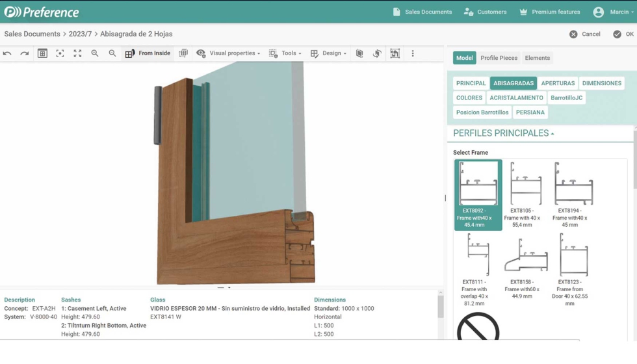This screenshot has height=364, width=637.
Task: Select the COLORES category tab
Action: click(x=469, y=98)
